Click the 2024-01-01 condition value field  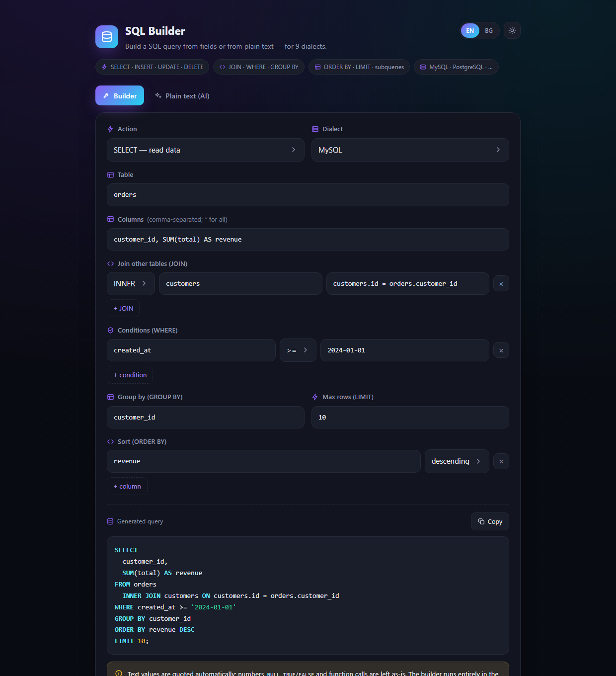(x=405, y=350)
